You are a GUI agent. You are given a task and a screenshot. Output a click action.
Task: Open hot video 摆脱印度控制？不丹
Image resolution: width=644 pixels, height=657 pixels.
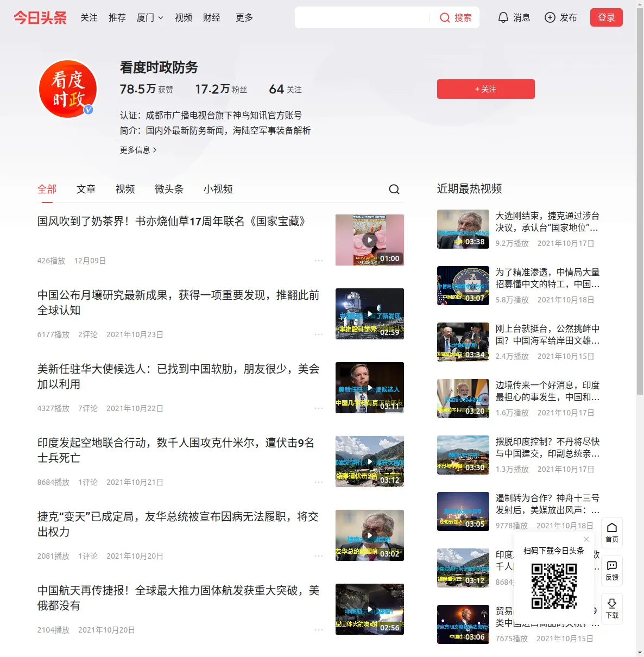[x=547, y=447]
